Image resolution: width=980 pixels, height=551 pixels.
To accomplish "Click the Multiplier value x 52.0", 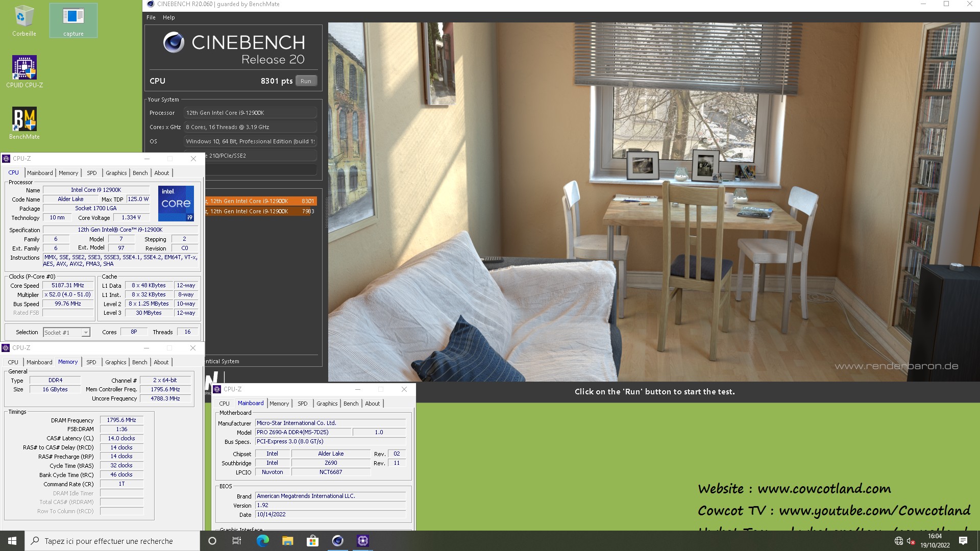I will pyautogui.click(x=68, y=295).
